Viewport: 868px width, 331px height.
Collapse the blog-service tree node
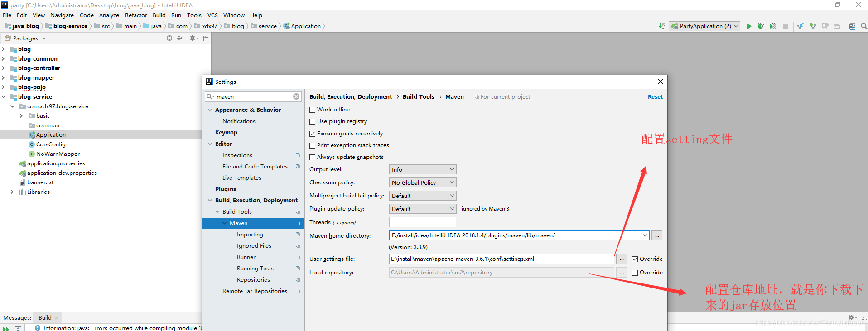[4, 96]
